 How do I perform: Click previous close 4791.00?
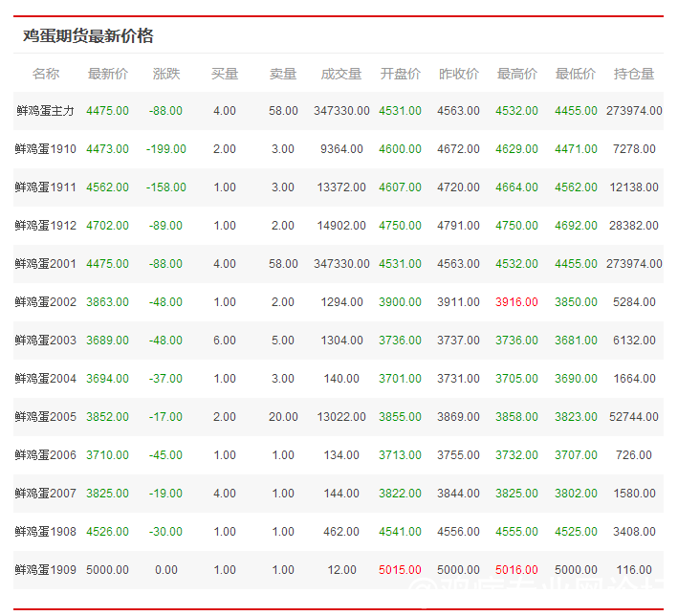pos(458,226)
